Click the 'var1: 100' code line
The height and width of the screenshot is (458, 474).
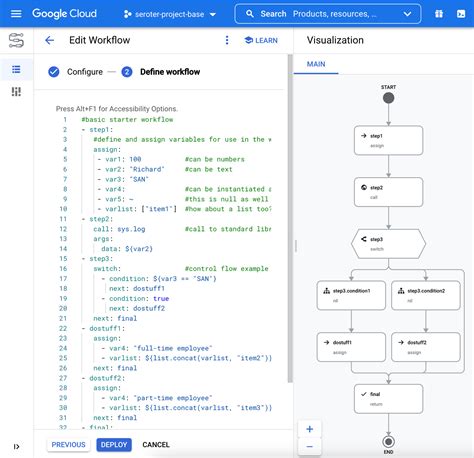(x=123, y=159)
